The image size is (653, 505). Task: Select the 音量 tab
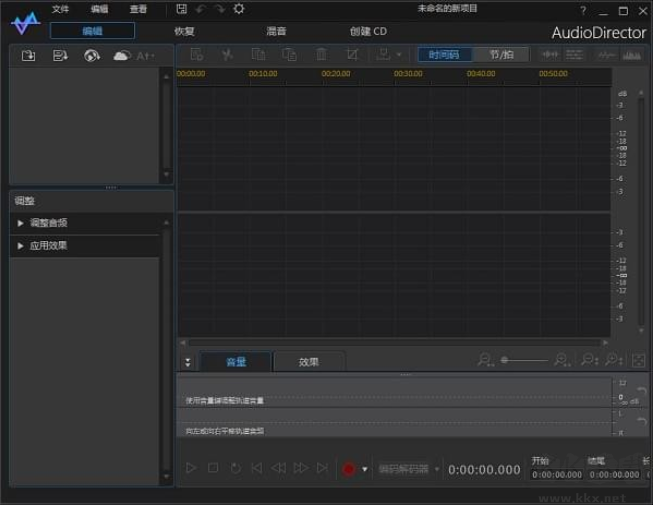coord(236,362)
